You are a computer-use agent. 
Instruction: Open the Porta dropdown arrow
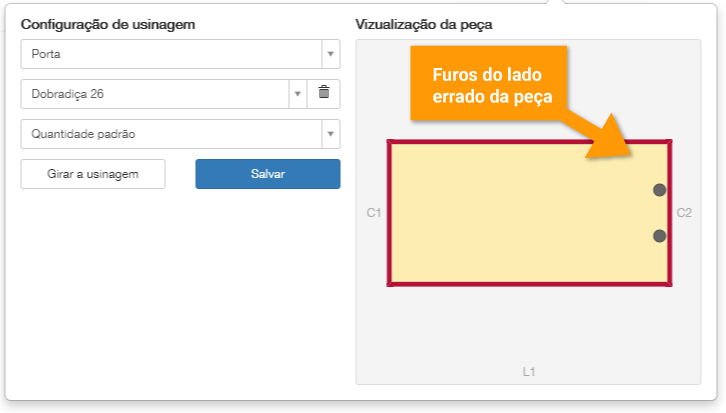330,54
